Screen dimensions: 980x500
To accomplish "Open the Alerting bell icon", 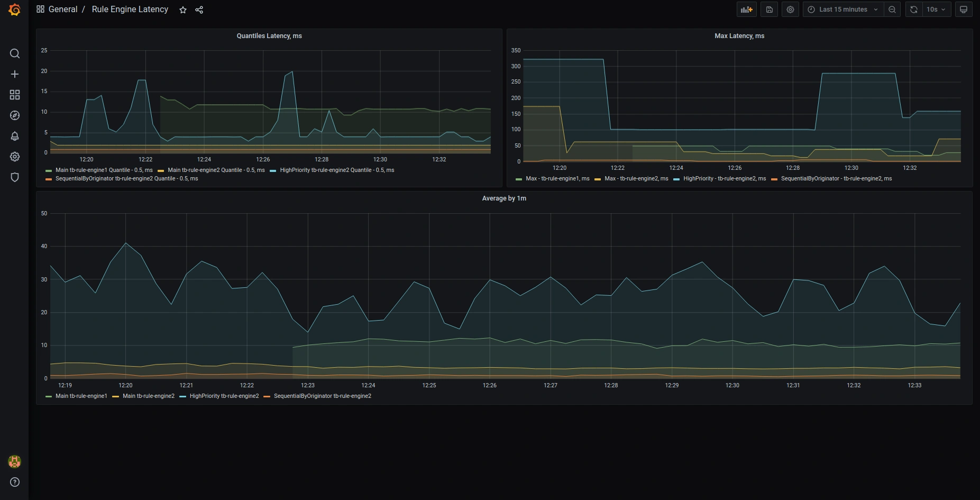I will coord(15,136).
